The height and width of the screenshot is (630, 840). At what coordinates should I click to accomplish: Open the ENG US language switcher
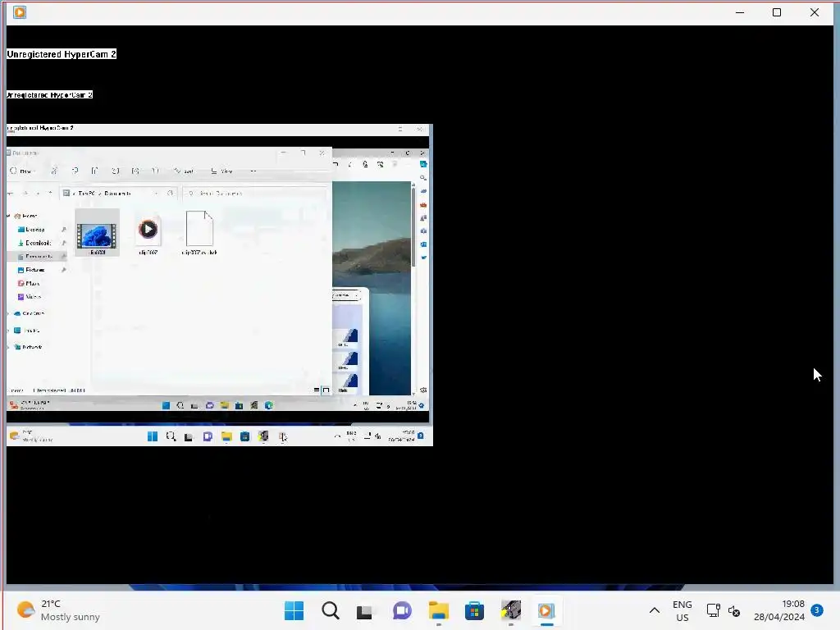tap(682, 610)
